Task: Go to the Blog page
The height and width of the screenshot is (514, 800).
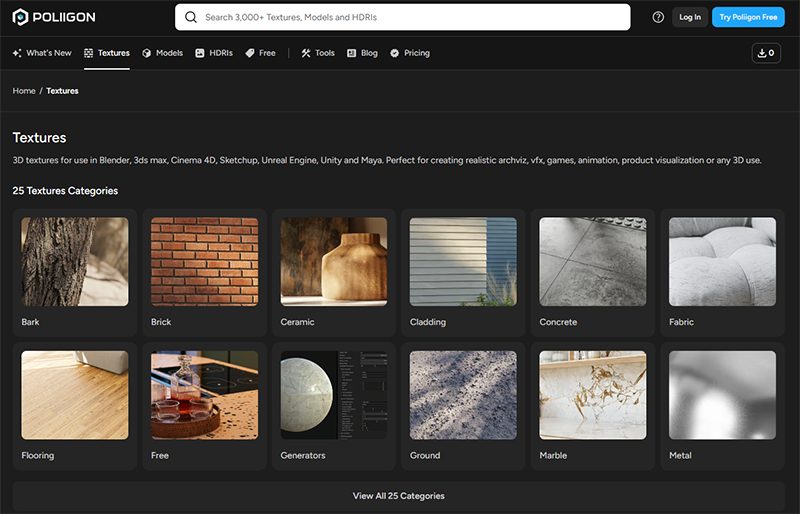Action: point(362,53)
